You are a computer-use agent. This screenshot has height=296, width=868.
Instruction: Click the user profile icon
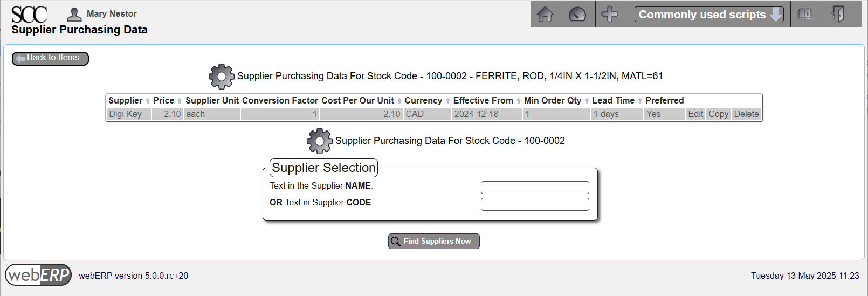tap(74, 14)
